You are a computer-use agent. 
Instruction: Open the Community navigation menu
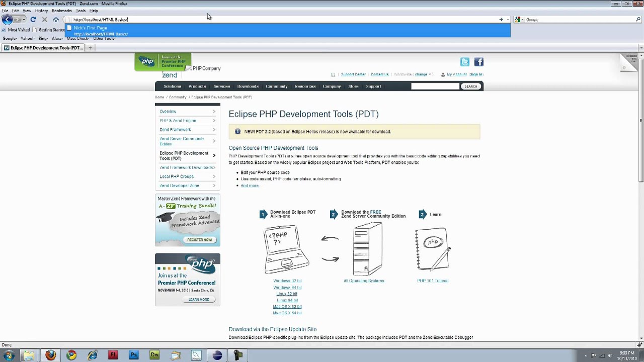tap(277, 86)
